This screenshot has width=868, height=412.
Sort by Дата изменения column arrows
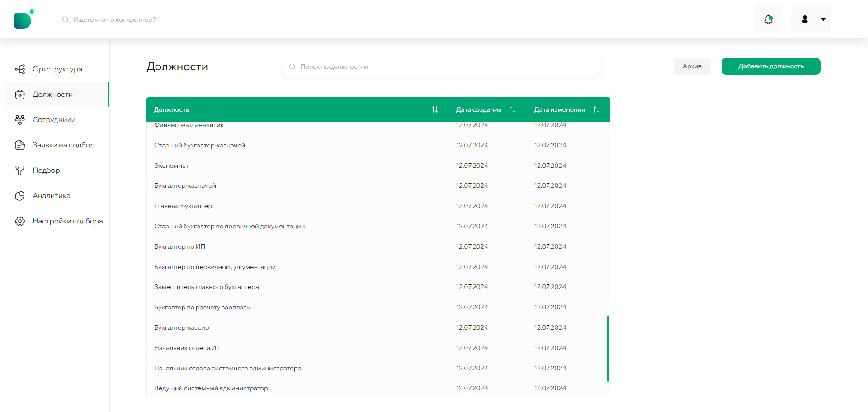coord(596,109)
